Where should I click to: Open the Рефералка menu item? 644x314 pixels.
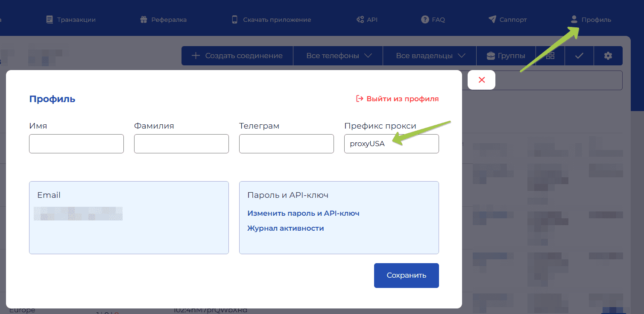(163, 20)
